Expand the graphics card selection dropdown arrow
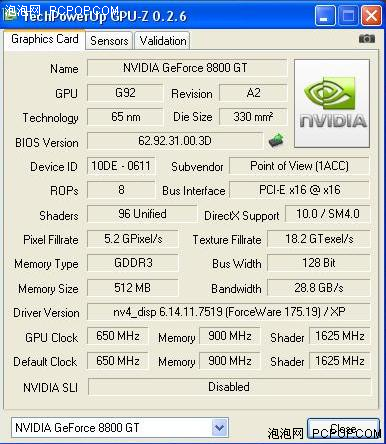386x444 pixels. click(x=219, y=427)
